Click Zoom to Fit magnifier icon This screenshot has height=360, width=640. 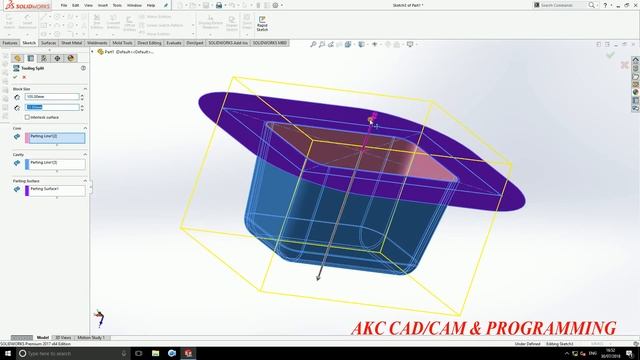(x=313, y=44)
